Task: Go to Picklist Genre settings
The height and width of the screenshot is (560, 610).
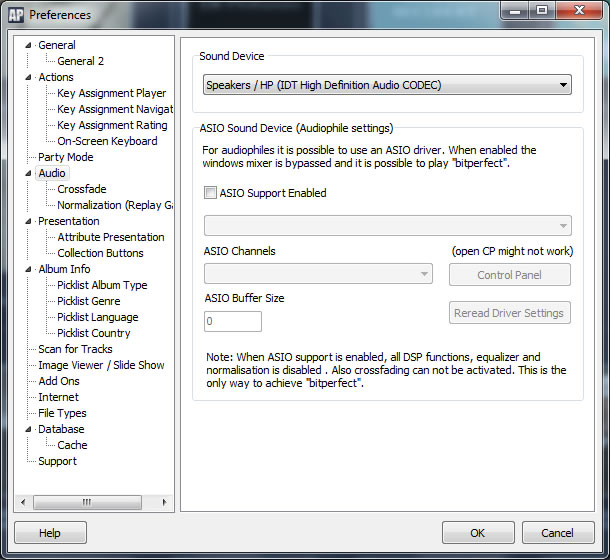Action: click(88, 301)
